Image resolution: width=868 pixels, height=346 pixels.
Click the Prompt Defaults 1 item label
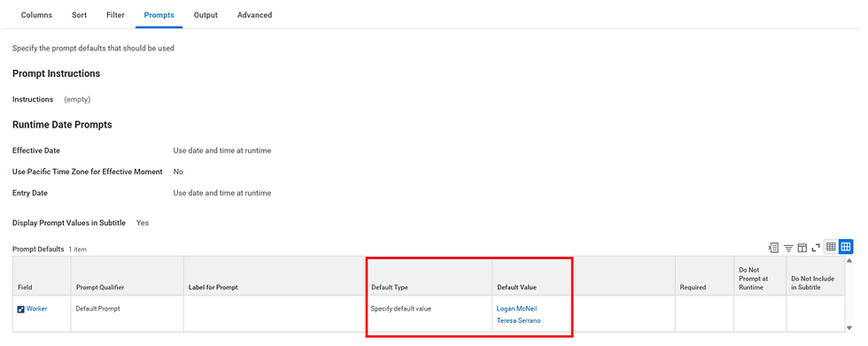click(x=50, y=250)
